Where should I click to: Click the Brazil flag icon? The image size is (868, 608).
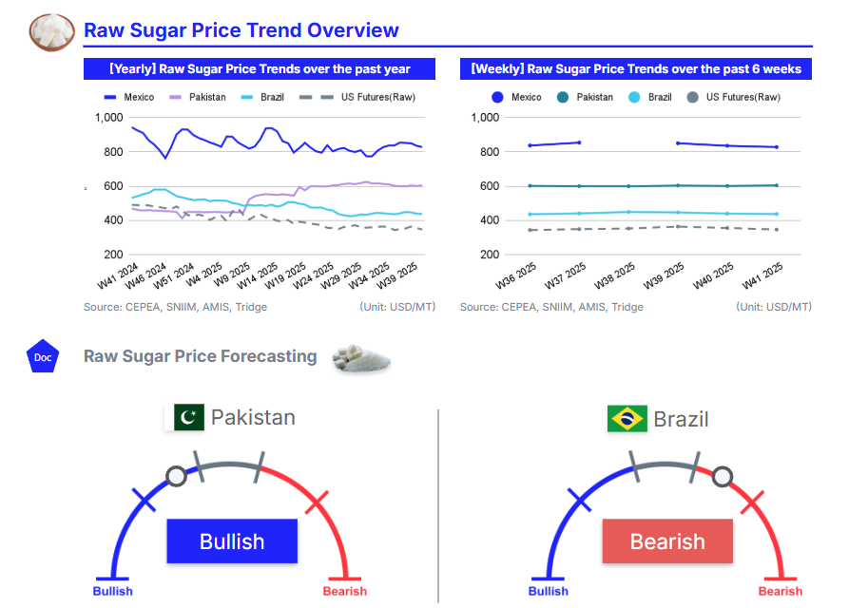point(627,418)
